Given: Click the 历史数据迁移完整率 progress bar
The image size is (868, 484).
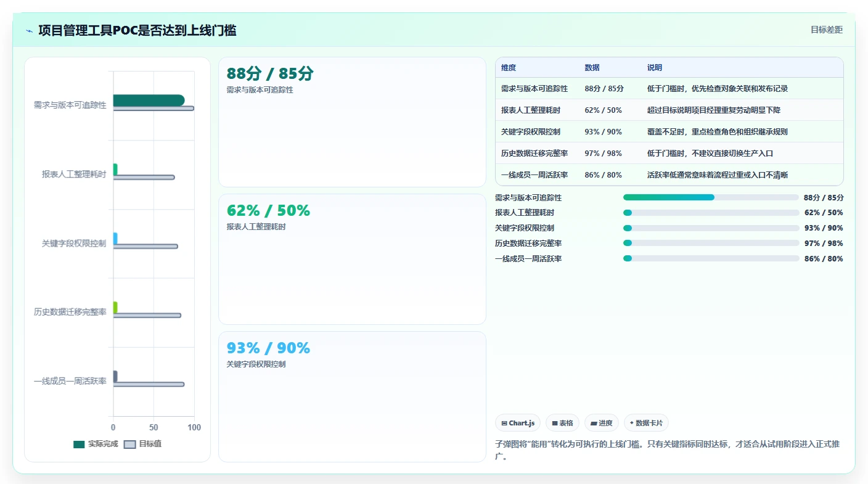Looking at the screenshot, I should coord(711,243).
